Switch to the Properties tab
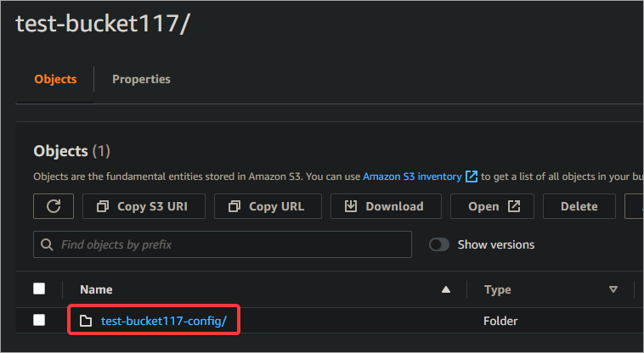Screen dimensions: 644x353 (141, 79)
